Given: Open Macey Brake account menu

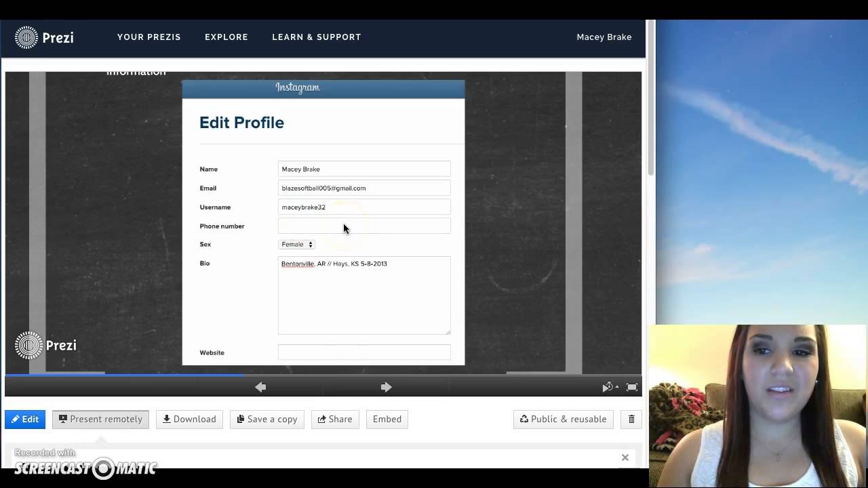Looking at the screenshot, I should (604, 37).
